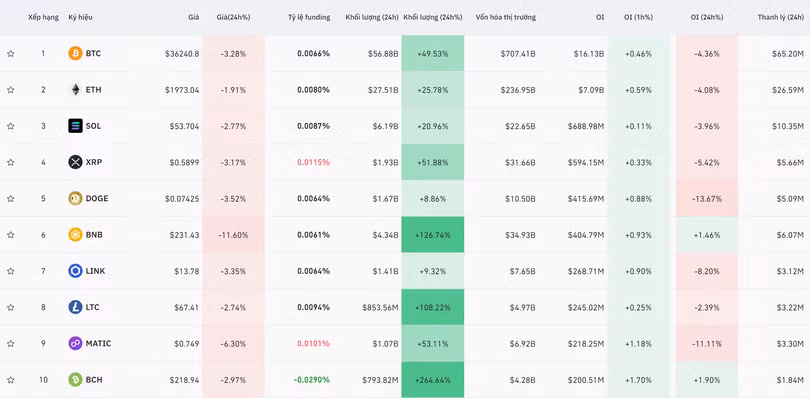Screen dimensions: 810x398
Task: Favorite ETH with its star icon
Action: coord(10,90)
